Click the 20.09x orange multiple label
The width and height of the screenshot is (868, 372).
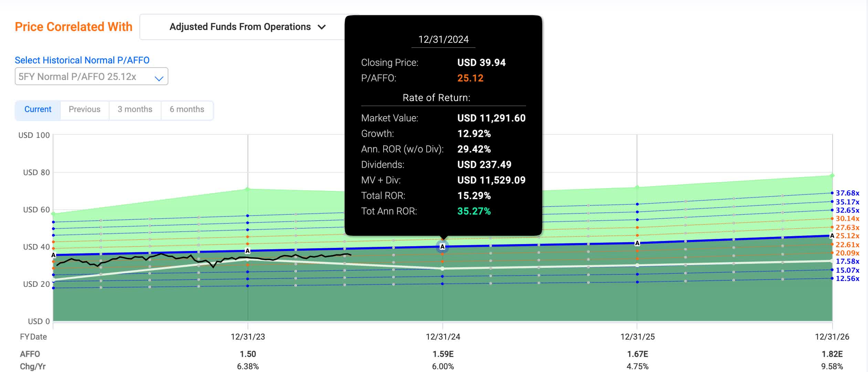tap(847, 253)
